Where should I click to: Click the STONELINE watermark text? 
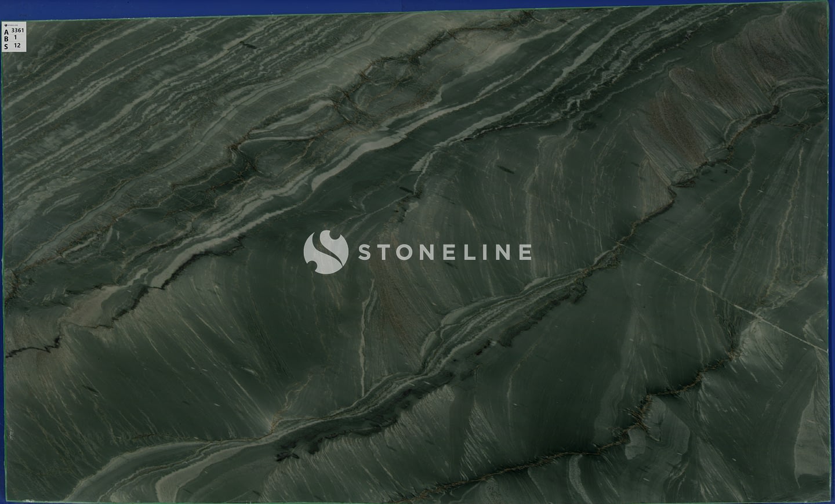pyautogui.click(x=444, y=252)
